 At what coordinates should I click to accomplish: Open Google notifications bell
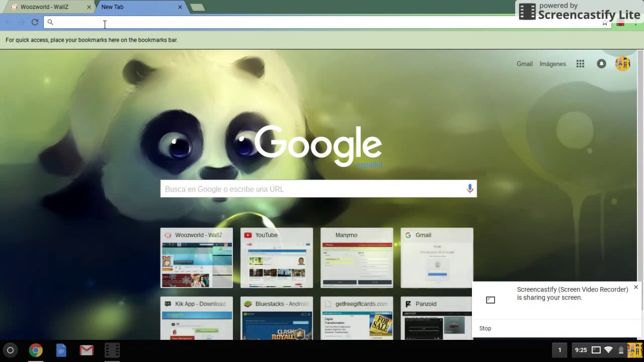click(x=601, y=64)
